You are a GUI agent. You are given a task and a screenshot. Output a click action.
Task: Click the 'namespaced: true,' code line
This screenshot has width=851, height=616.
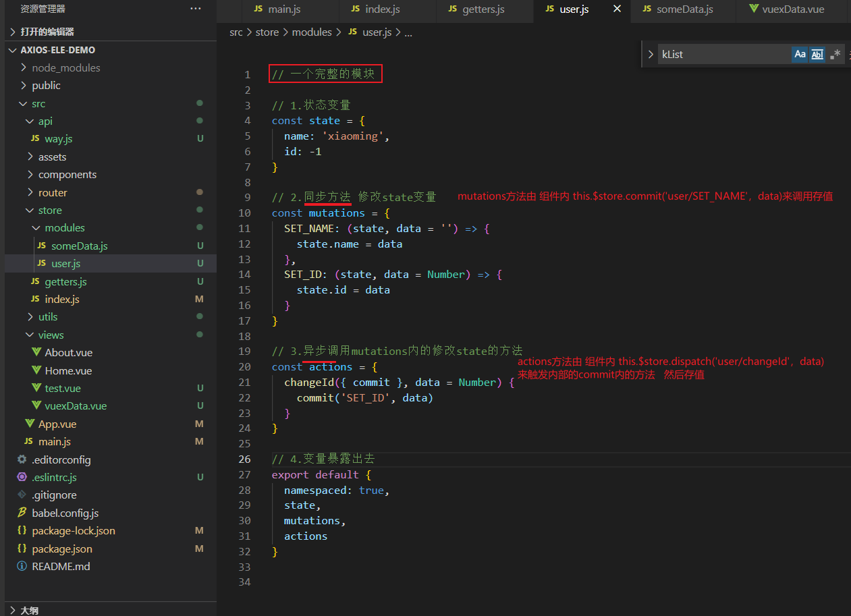[x=337, y=490]
